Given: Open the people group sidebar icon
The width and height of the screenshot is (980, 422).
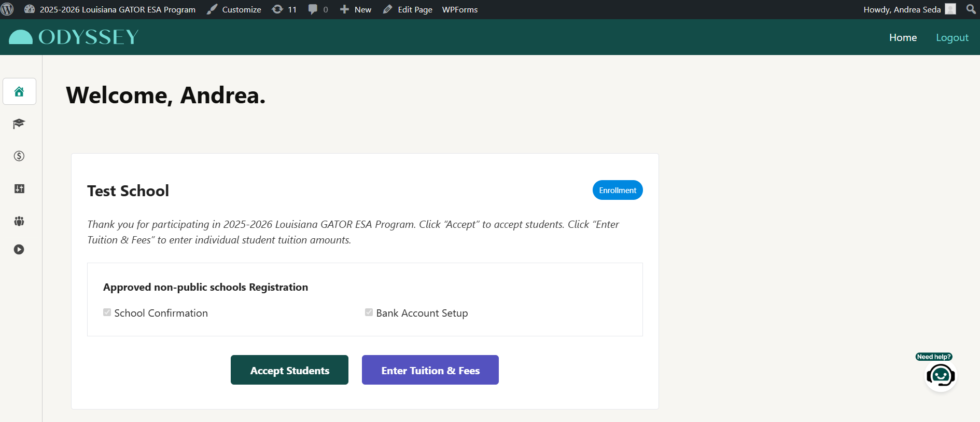Looking at the screenshot, I should 19,221.
